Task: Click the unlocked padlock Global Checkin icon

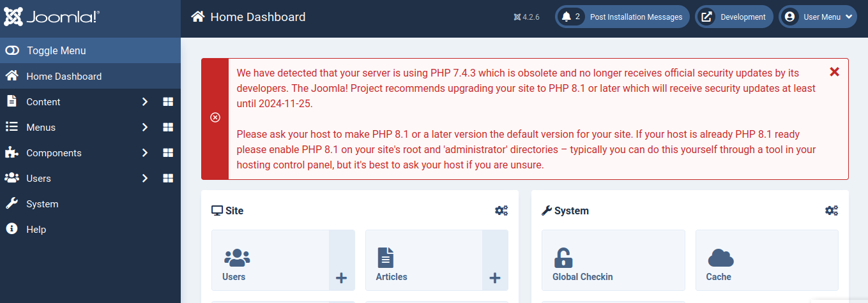Action: pos(563,258)
